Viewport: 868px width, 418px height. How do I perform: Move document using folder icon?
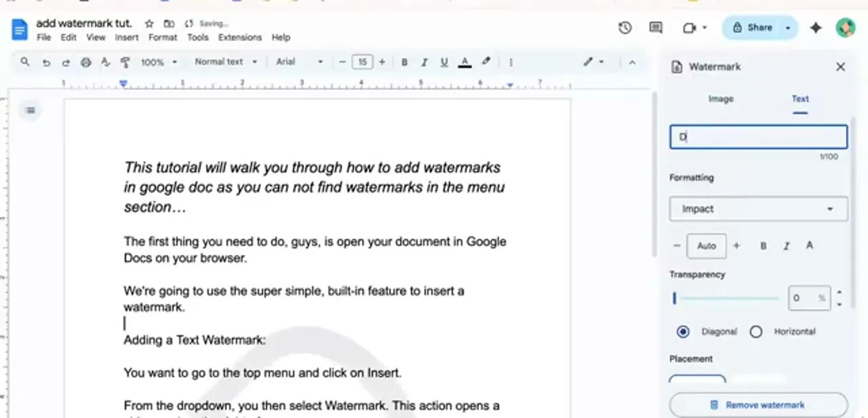[x=169, y=24]
